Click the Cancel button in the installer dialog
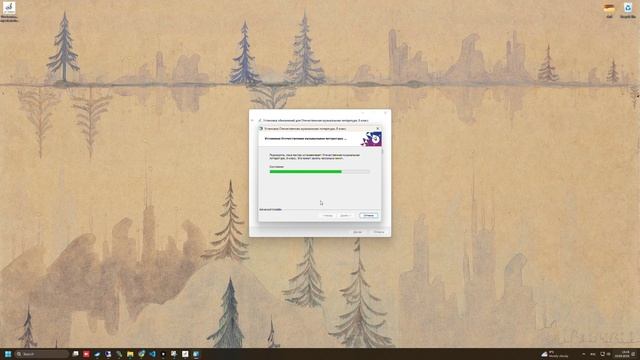The height and width of the screenshot is (360, 640). (x=369, y=215)
